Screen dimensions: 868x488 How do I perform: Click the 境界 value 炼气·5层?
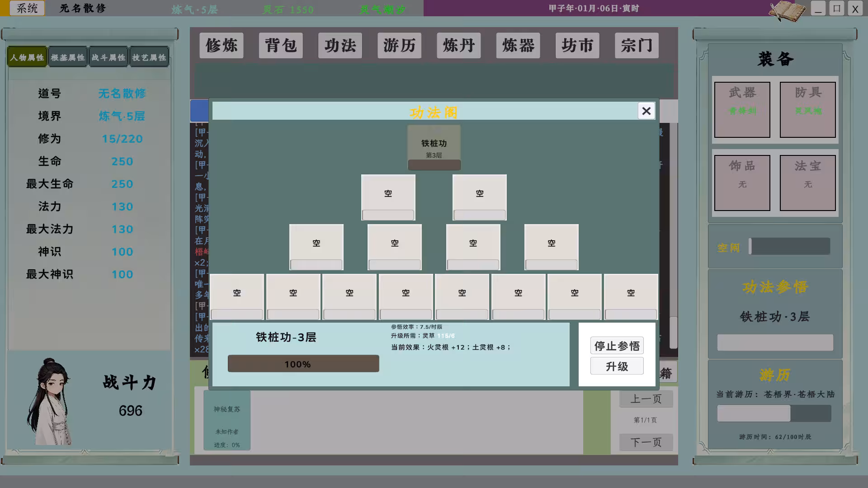point(122,116)
